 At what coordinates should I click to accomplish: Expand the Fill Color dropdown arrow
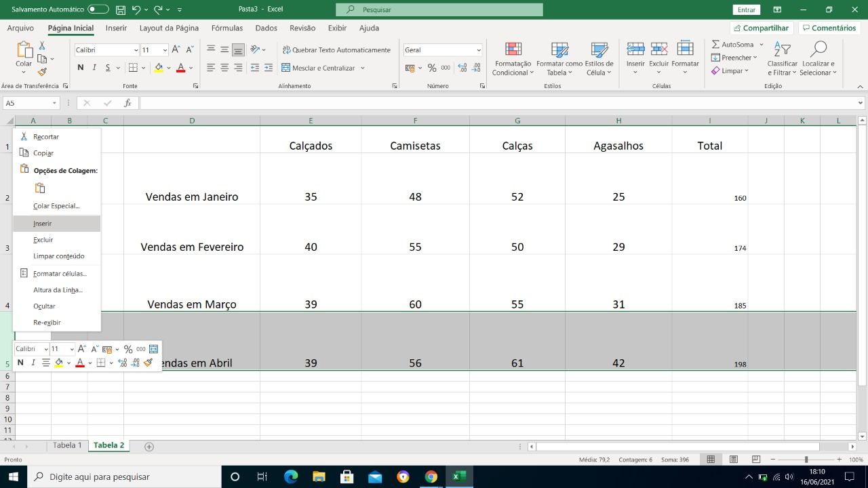tap(169, 67)
